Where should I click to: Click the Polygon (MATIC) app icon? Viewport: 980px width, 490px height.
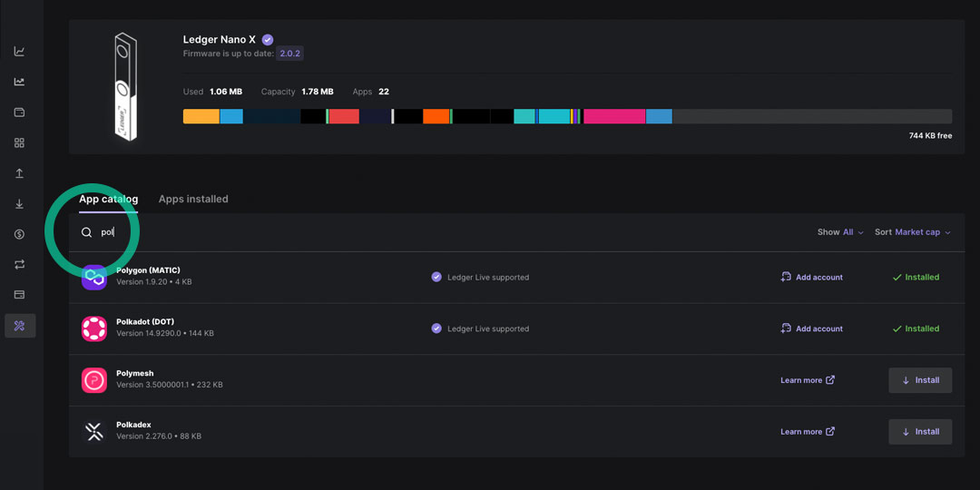click(x=93, y=277)
